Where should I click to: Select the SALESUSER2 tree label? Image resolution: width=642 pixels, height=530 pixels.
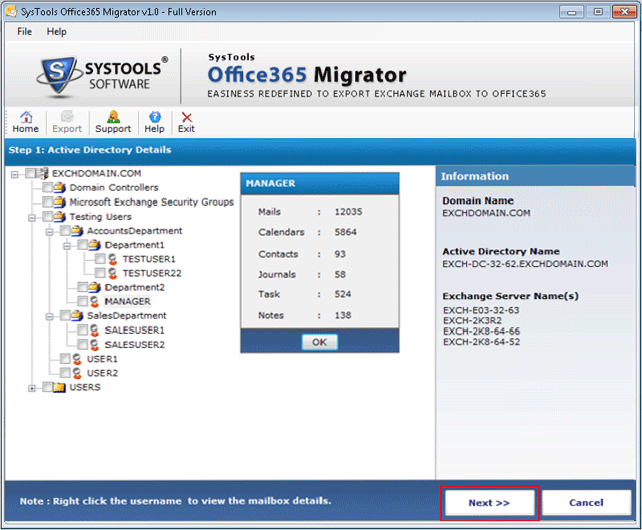pyautogui.click(x=135, y=344)
